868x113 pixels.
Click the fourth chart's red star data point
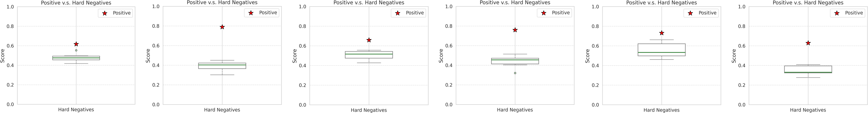[x=515, y=30]
